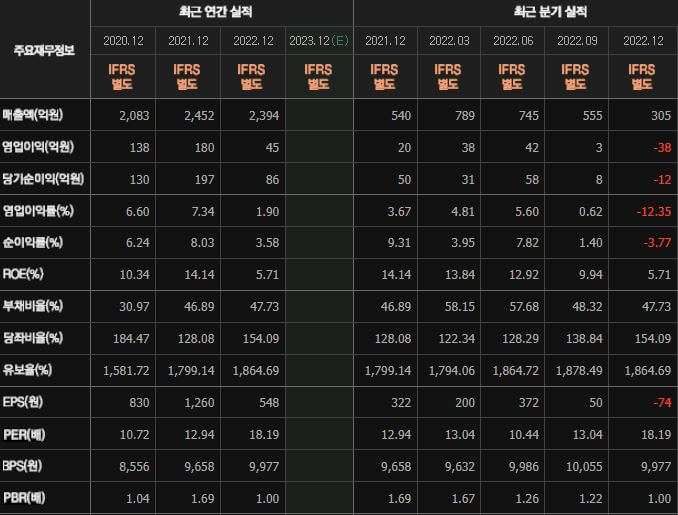Click quick ratio value 138.84
The width and height of the screenshot is (678, 515).
(x=584, y=339)
